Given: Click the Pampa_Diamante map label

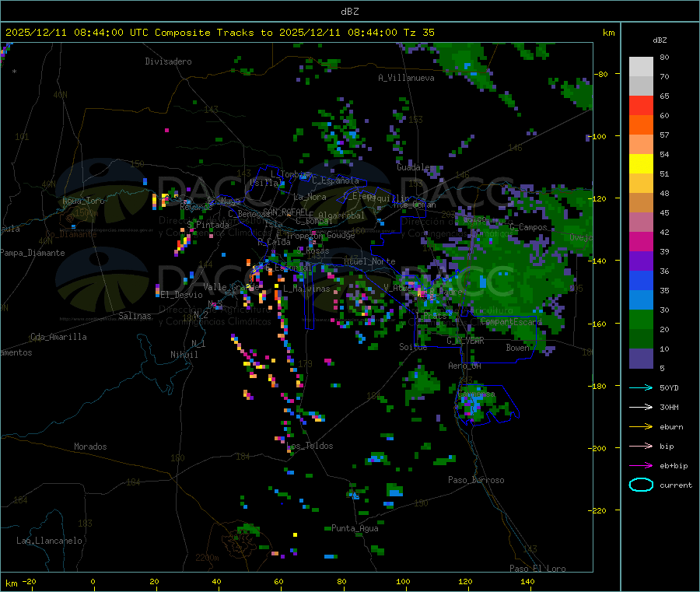Looking at the screenshot, I should (x=33, y=253).
